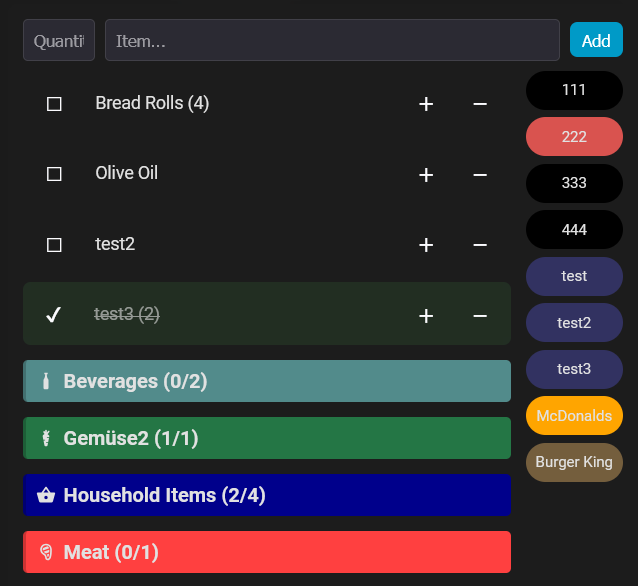Expand the Gemüse2 category
The height and width of the screenshot is (586, 638).
click(x=267, y=438)
